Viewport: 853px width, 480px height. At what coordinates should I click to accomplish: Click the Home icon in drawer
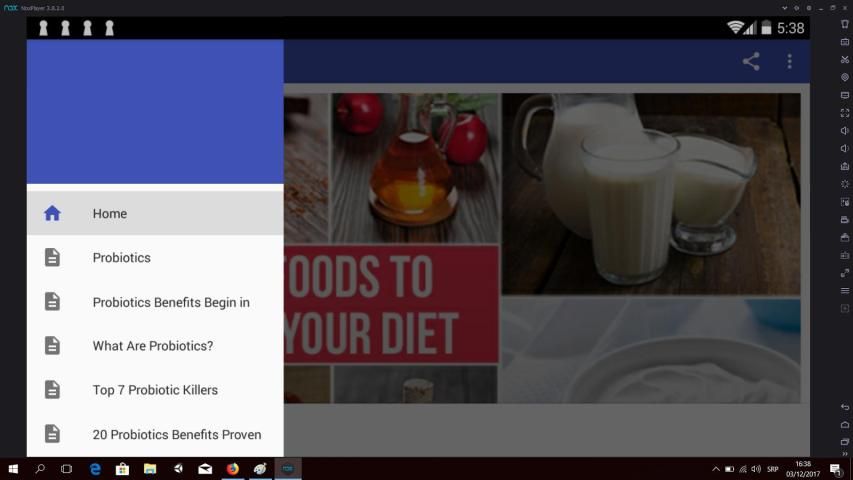pyautogui.click(x=52, y=213)
